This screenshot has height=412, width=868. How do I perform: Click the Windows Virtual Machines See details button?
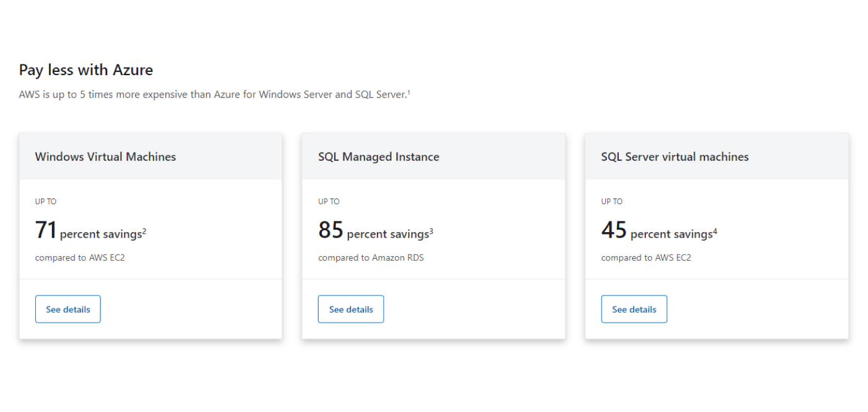[68, 309]
